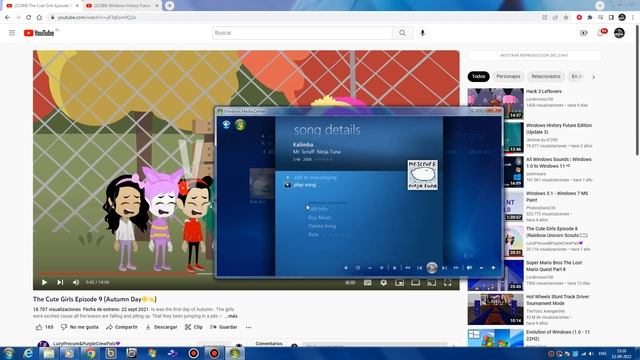
Task: Click Media Center fast forward button
Action: click(456, 268)
